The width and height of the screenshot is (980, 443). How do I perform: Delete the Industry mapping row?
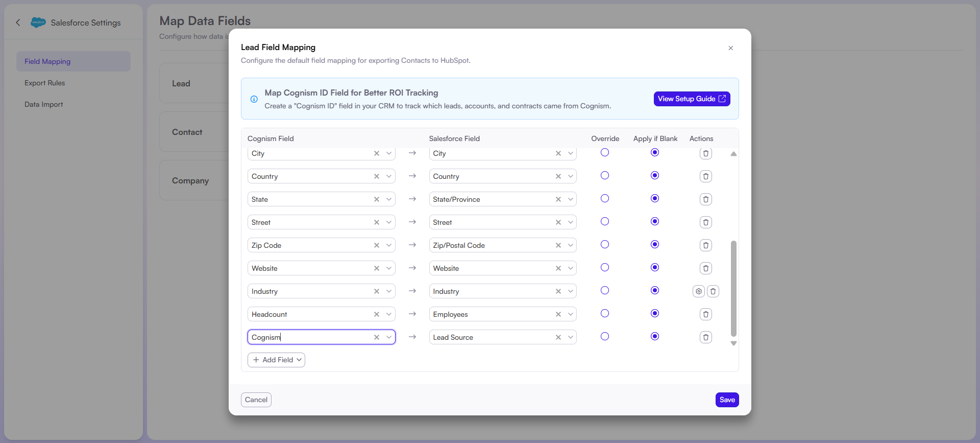coord(713,291)
